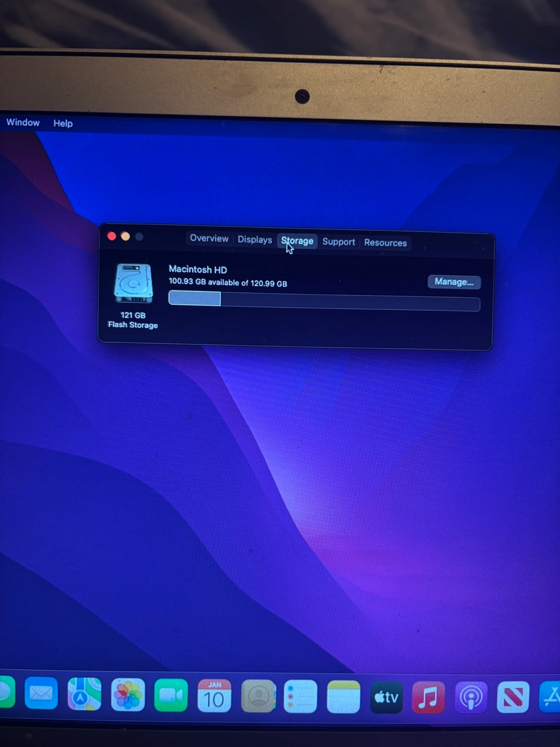Screen dimensions: 560x747
Task: Launch the Apple TV app
Action: pyautogui.click(x=386, y=697)
